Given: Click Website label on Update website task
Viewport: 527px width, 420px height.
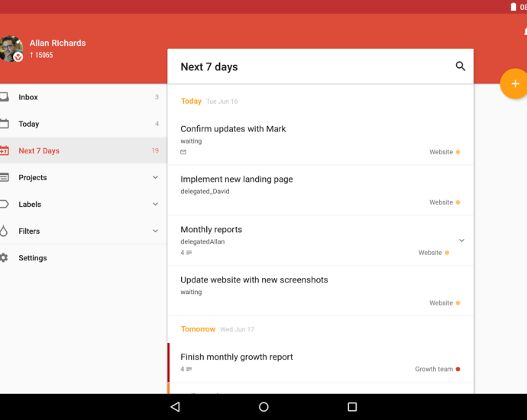Looking at the screenshot, I should click(x=441, y=302).
